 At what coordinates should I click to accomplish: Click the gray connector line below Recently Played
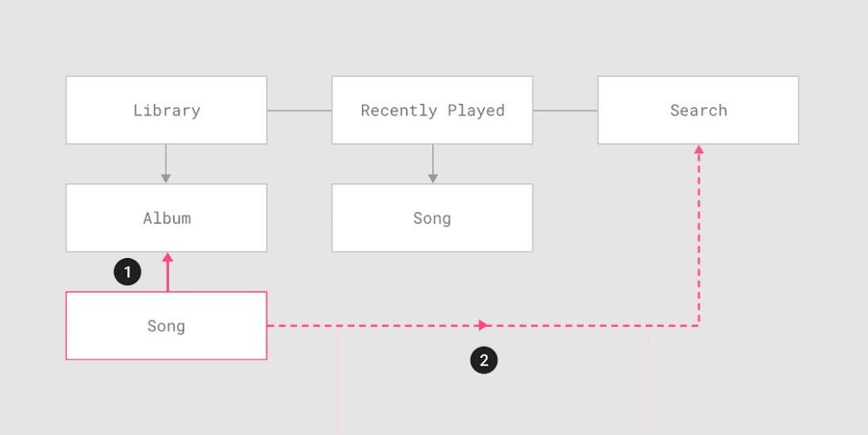coord(432,159)
